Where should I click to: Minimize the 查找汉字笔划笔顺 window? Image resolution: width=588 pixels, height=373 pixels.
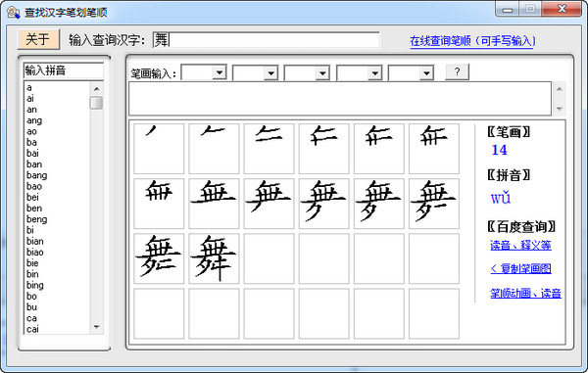coord(508,10)
